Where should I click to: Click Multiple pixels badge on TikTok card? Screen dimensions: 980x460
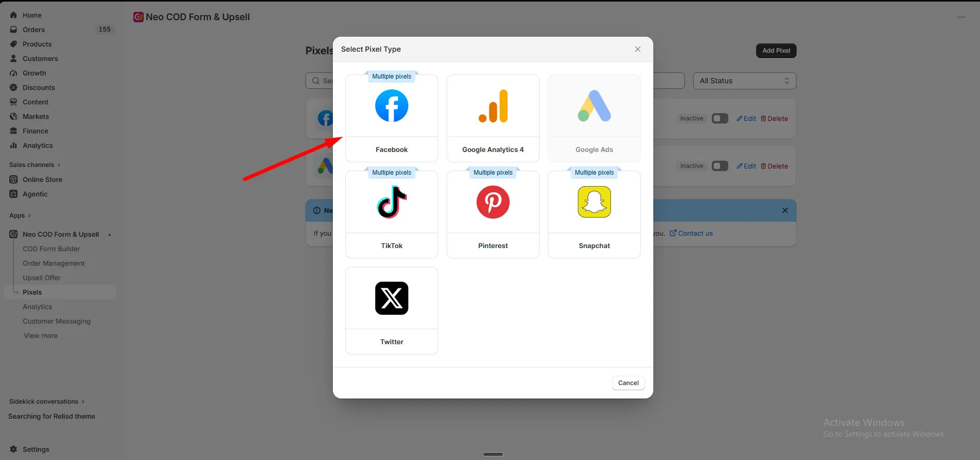point(391,173)
